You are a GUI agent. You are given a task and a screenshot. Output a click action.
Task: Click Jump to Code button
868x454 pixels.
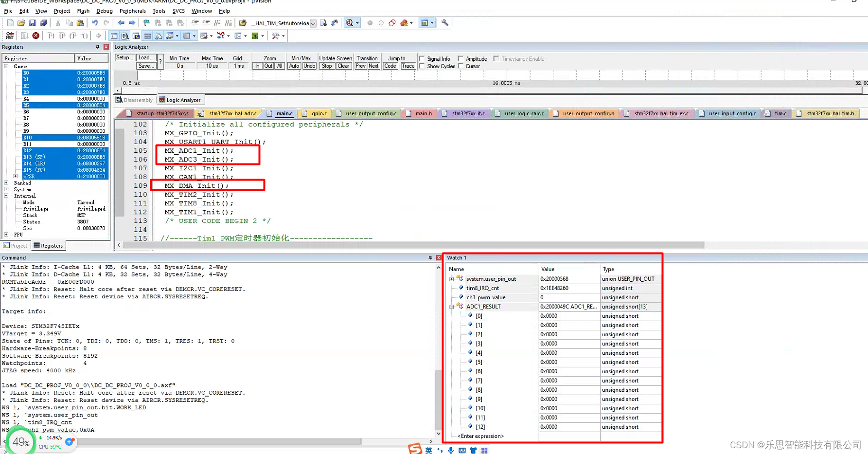click(x=390, y=66)
